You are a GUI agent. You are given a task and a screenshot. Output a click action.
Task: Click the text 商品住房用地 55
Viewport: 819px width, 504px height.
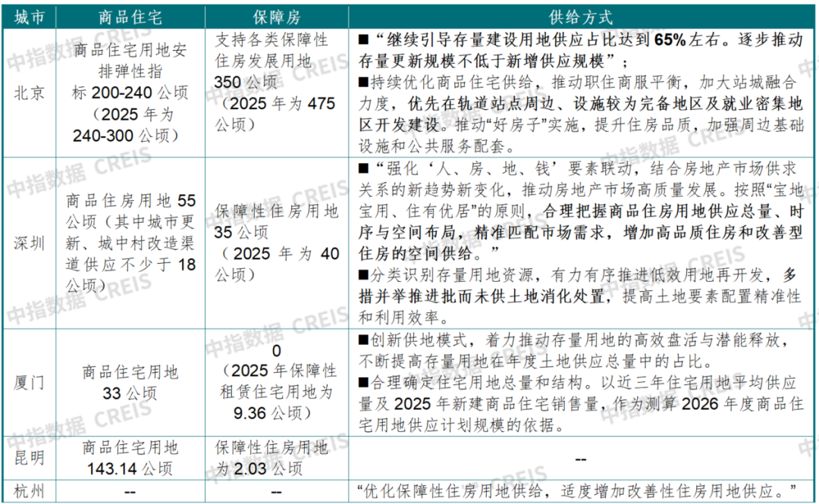[x=130, y=201]
